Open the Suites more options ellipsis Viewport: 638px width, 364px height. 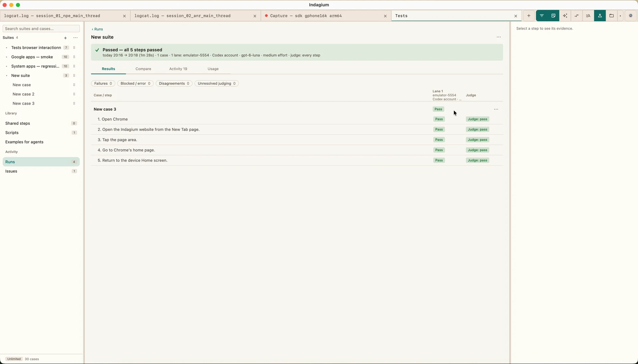[75, 38]
